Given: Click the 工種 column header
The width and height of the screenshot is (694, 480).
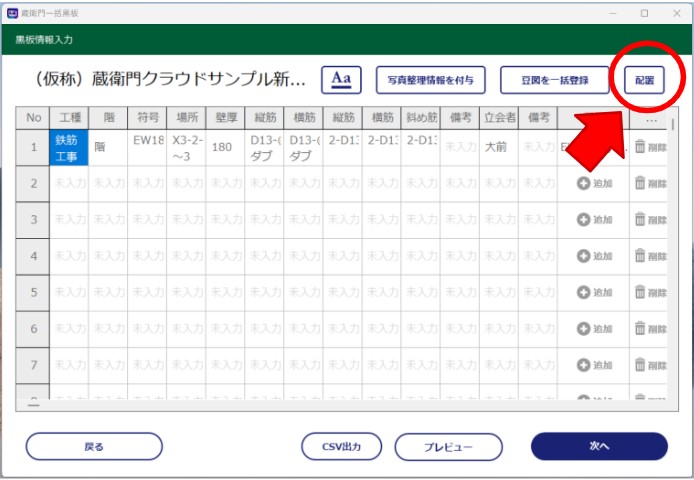Looking at the screenshot, I should (69, 118).
